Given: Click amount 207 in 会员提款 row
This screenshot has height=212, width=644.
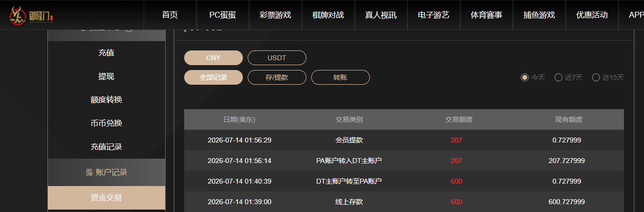Looking at the screenshot, I should [x=456, y=140].
